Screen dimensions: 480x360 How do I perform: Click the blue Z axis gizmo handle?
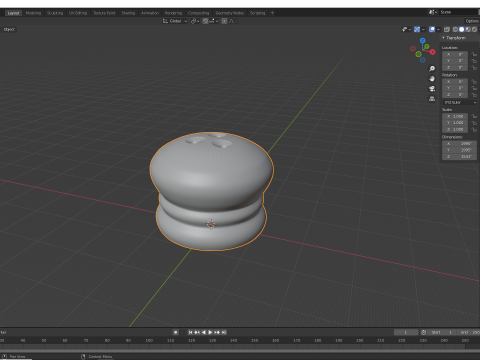click(x=423, y=40)
